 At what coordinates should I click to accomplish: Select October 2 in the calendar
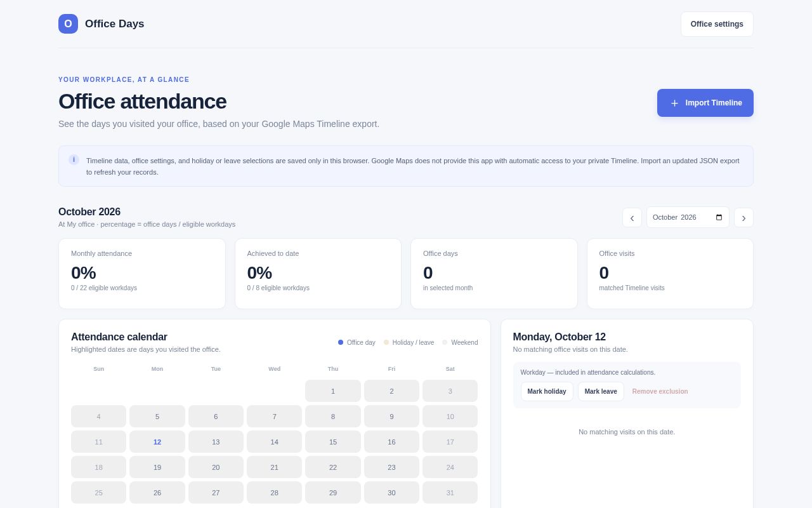(x=391, y=391)
